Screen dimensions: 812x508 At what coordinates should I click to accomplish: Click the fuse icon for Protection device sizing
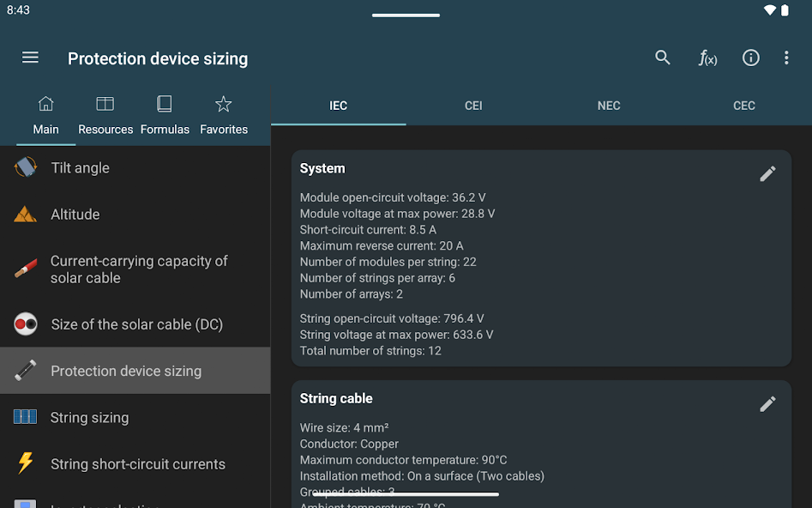coord(26,371)
